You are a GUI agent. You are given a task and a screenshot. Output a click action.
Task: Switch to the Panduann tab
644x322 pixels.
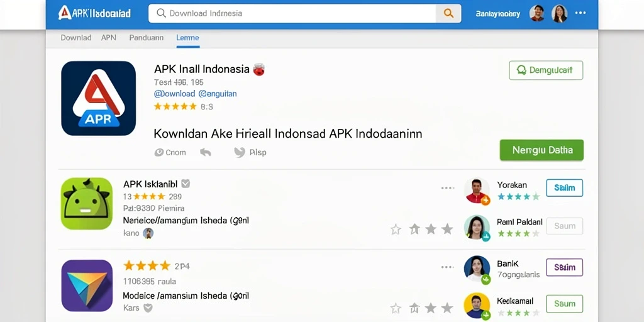click(146, 38)
